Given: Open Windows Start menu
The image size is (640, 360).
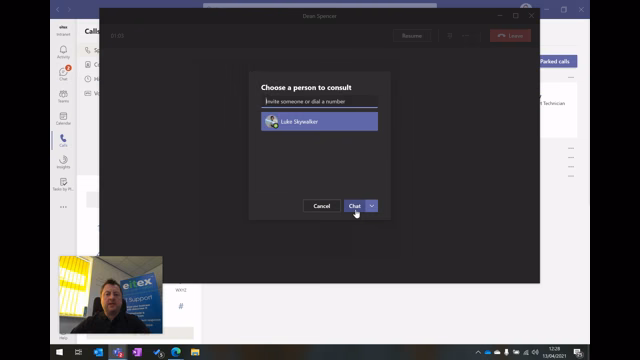Looking at the screenshot, I should click(x=59, y=352).
